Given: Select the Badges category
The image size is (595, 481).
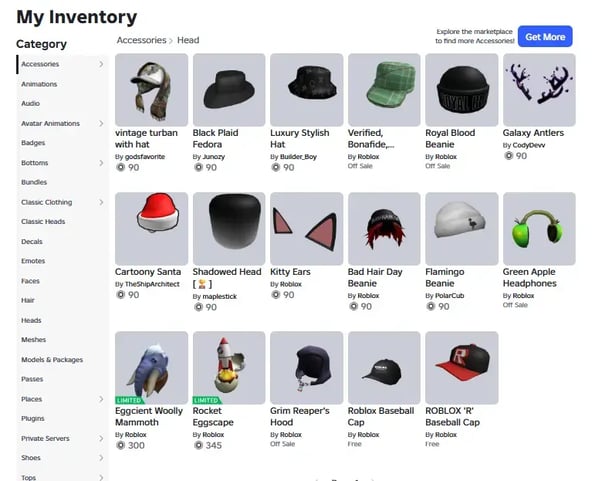Looking at the screenshot, I should coord(33,143).
